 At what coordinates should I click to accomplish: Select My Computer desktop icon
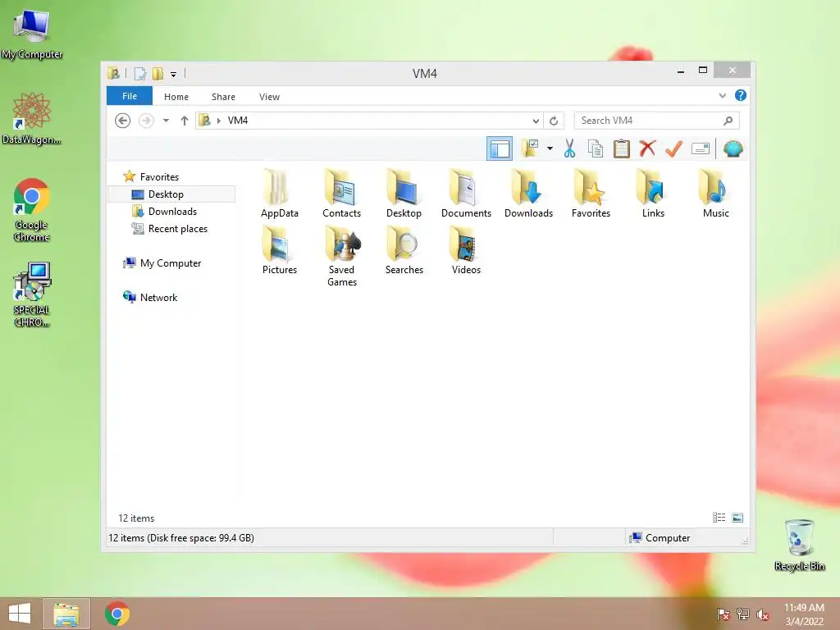point(32,34)
